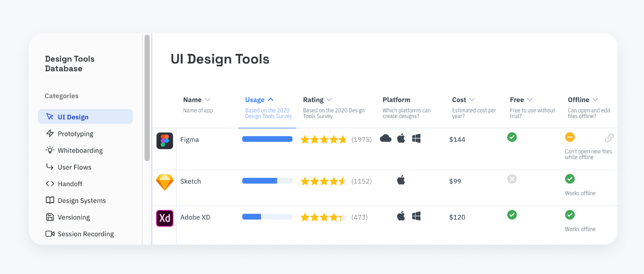
Task: Open the Design Tools Database title link
Action: [x=70, y=64]
